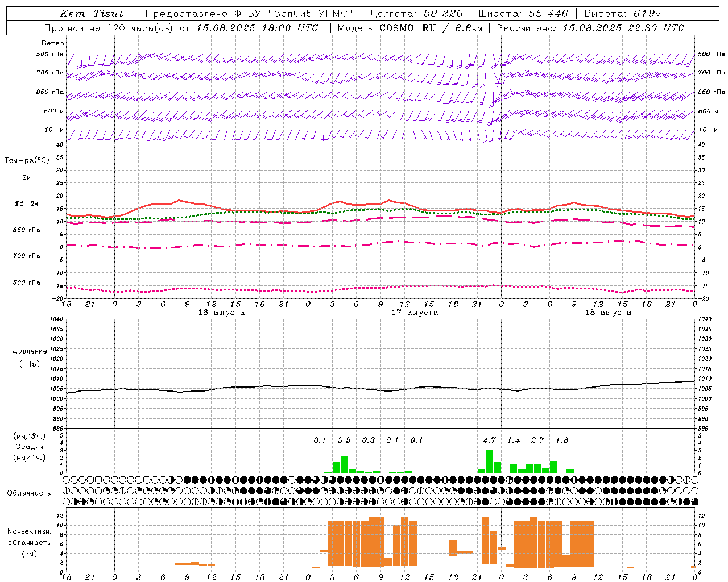The width and height of the screenshot is (728, 582).
Task: Click the model name COSMO-RU / 6.6км
Action: point(431,28)
